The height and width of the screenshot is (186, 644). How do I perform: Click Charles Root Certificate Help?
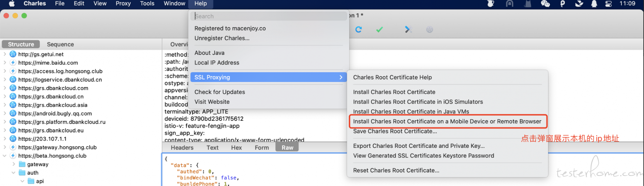[x=392, y=77]
